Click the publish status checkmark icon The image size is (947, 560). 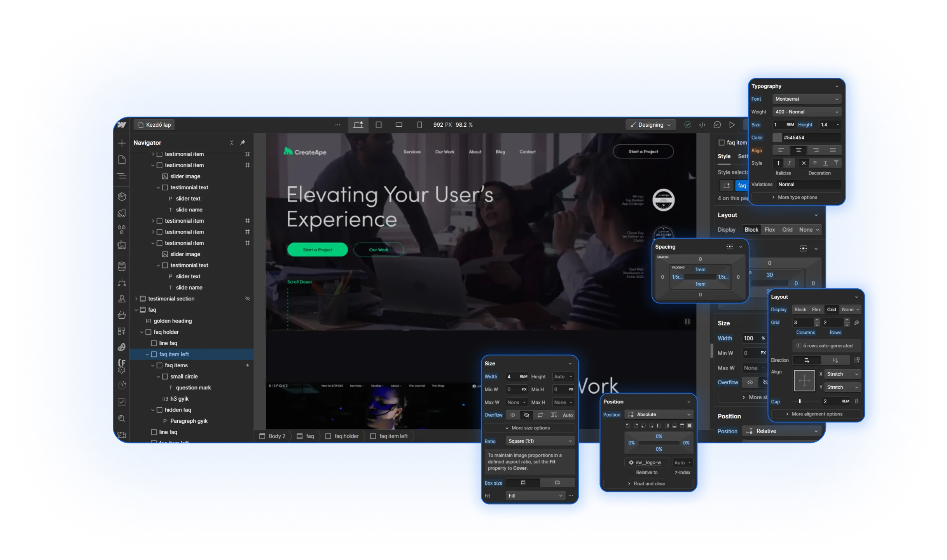(x=688, y=125)
